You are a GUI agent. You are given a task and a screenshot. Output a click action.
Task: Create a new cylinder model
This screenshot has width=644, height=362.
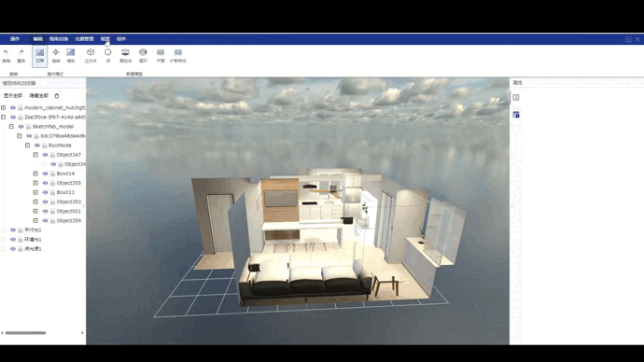click(125, 52)
